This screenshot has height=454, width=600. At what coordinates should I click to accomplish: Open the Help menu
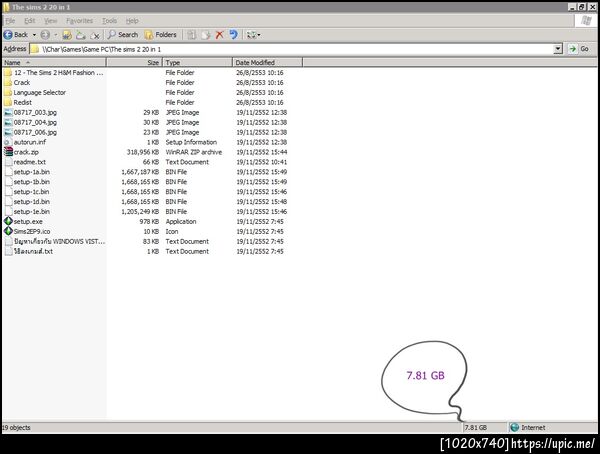[132, 21]
